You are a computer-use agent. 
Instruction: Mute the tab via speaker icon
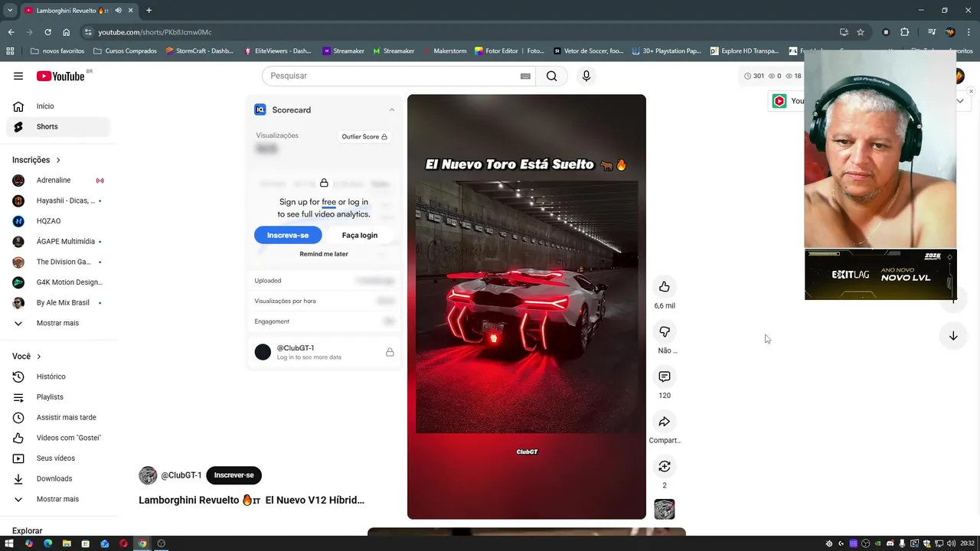[x=118, y=11]
